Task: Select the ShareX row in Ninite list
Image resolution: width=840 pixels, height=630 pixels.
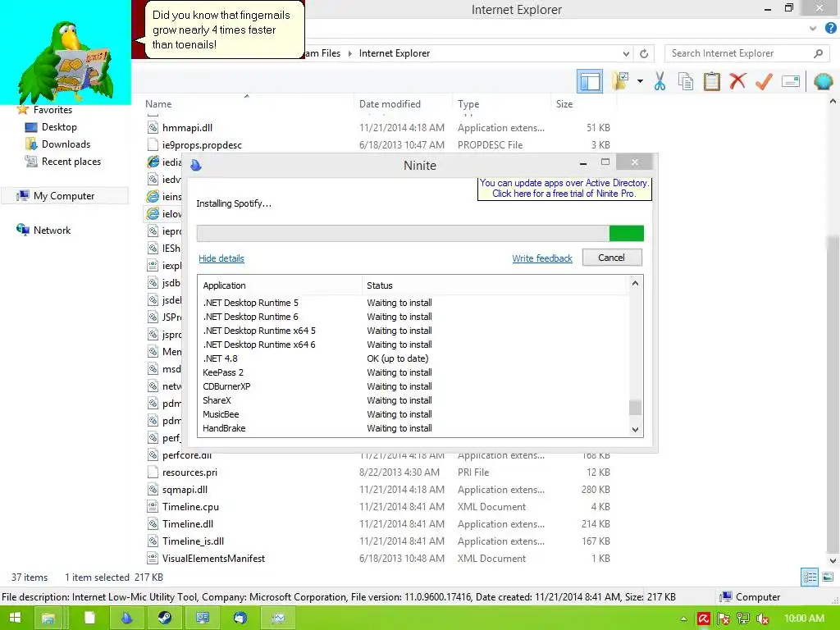Action: [x=413, y=400]
